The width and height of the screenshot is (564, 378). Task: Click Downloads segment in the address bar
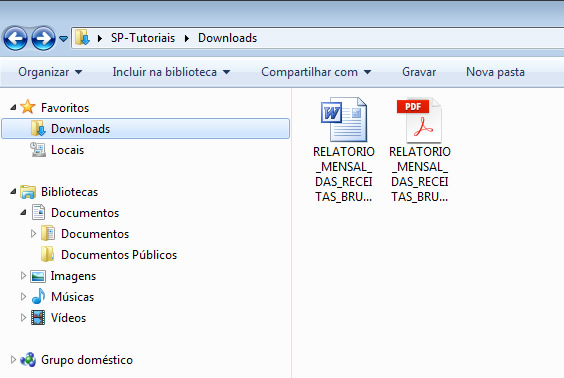227,38
